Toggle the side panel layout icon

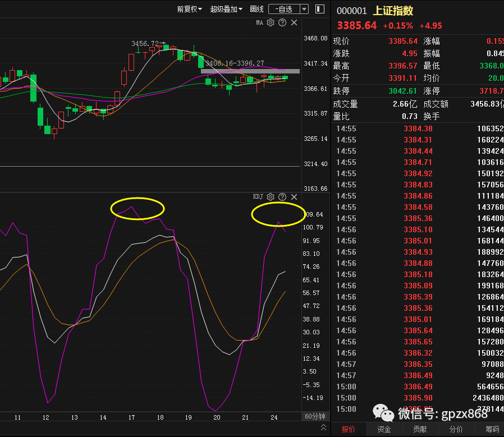[x=320, y=9]
